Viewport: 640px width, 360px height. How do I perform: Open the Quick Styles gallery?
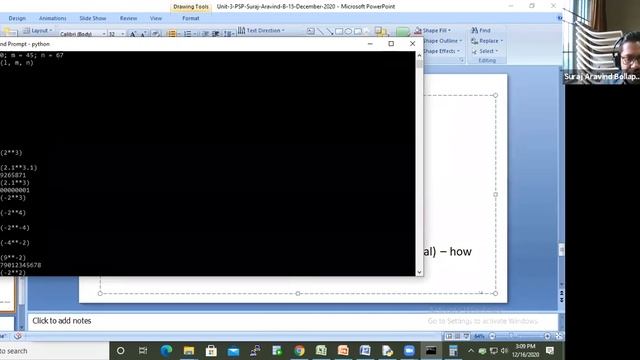click(402, 32)
